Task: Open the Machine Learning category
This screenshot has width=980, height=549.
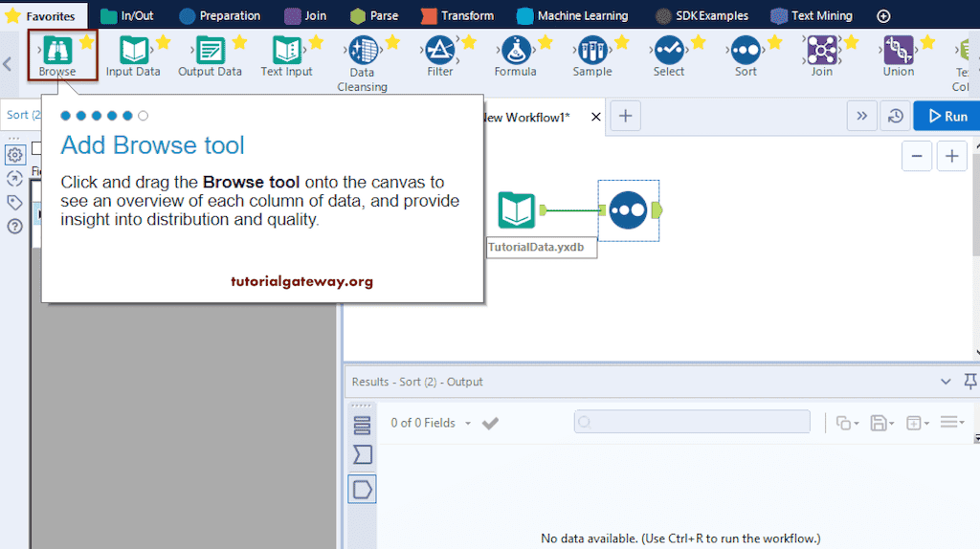Action: pyautogui.click(x=572, y=15)
